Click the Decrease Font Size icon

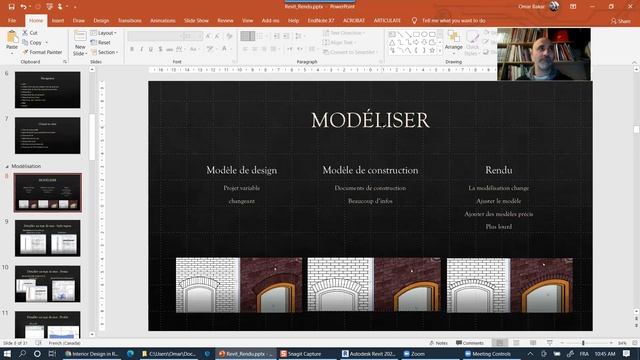217,36
